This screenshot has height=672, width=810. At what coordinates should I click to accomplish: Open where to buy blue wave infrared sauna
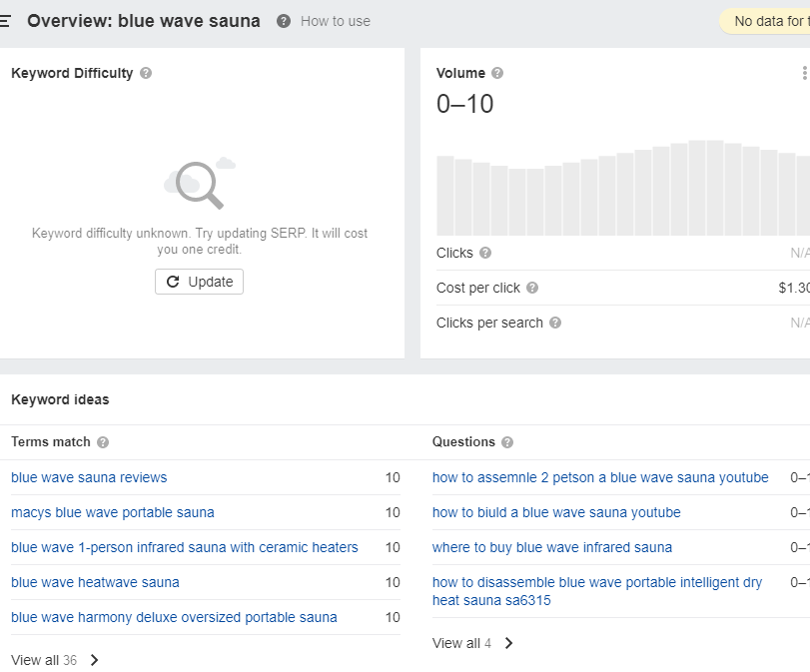coord(552,547)
